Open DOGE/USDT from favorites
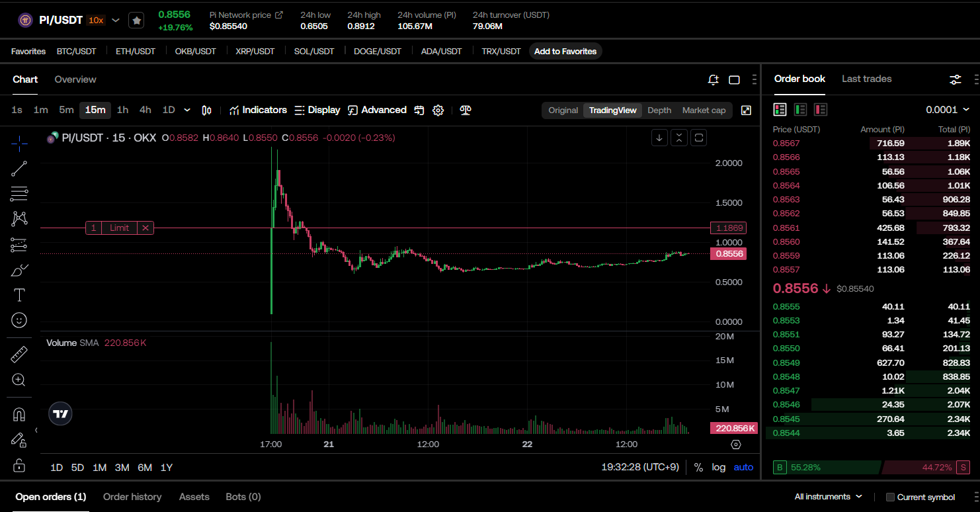This screenshot has width=980, height=512. 378,52
